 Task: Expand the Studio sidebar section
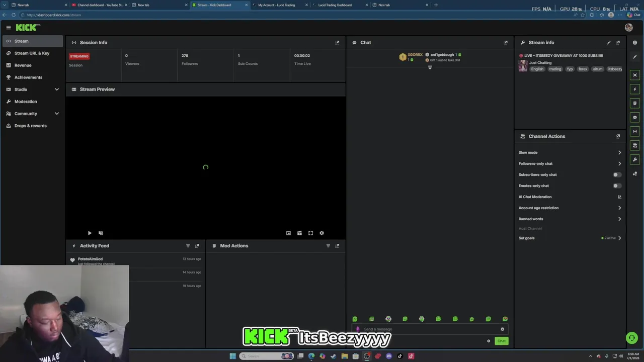point(56,89)
